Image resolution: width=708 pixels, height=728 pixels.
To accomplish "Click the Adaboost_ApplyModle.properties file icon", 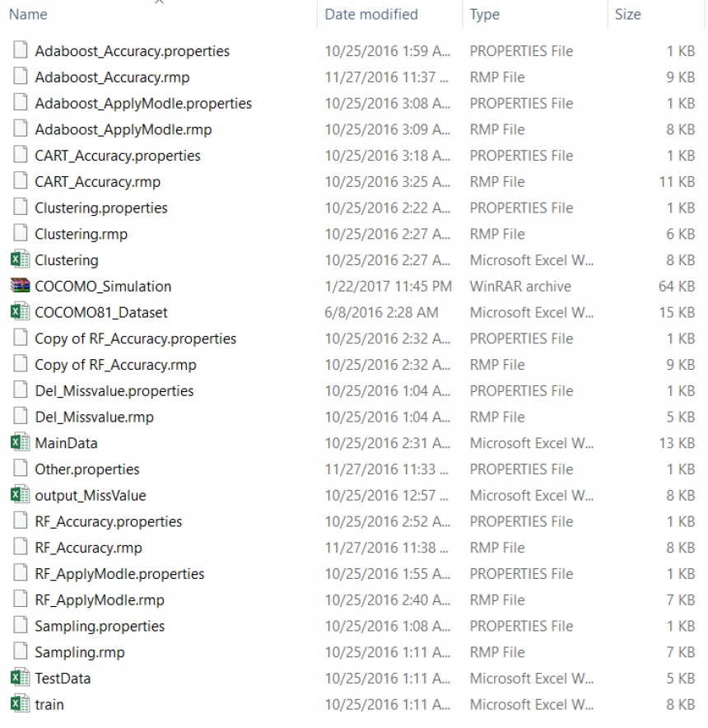I will click(x=20, y=101).
